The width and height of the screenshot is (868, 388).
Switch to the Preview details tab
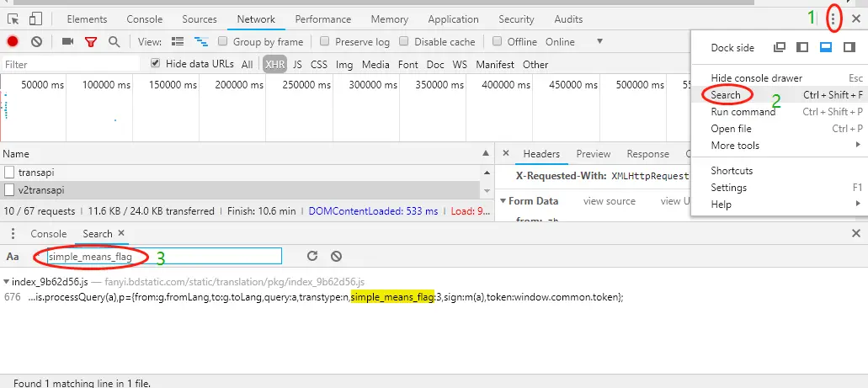(x=593, y=154)
